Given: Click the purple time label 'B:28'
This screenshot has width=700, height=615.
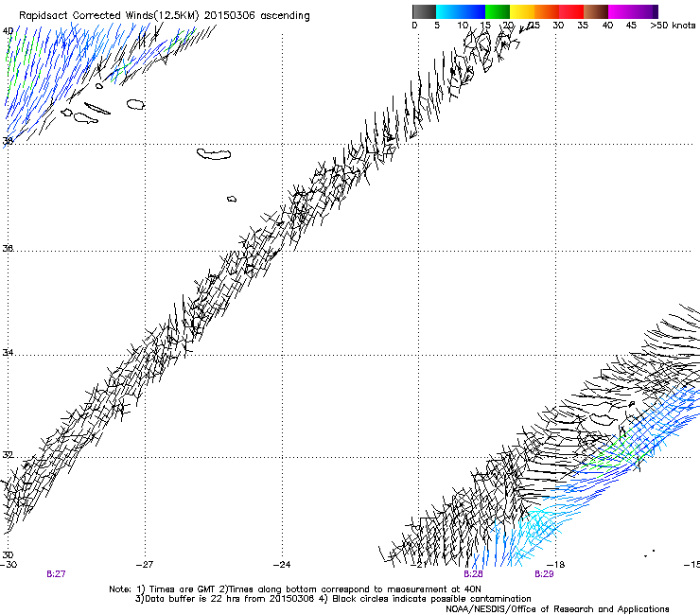Looking at the screenshot, I should point(473,574).
